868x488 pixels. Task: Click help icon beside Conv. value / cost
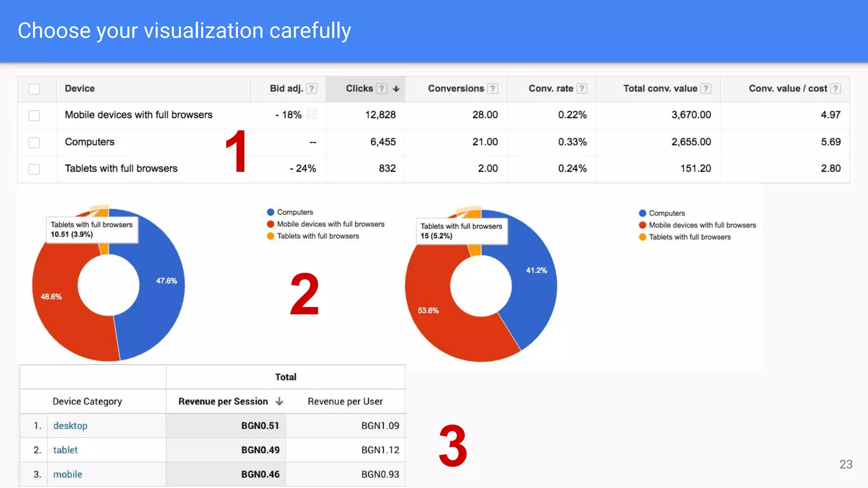tap(835, 89)
